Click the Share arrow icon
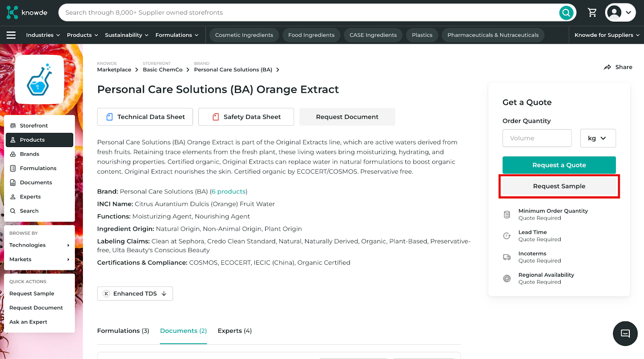Viewport: 644px width, 359px height. click(x=607, y=67)
